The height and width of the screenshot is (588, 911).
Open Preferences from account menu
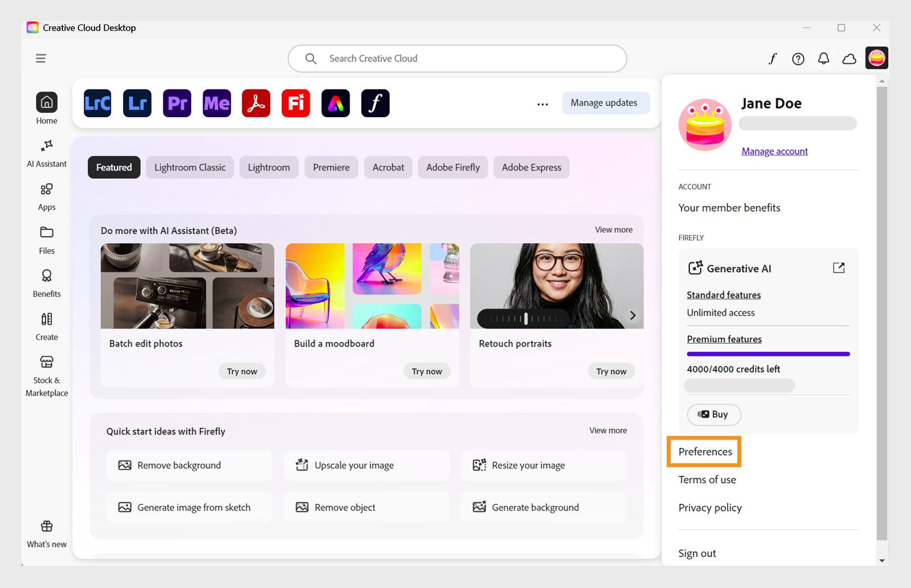705,451
